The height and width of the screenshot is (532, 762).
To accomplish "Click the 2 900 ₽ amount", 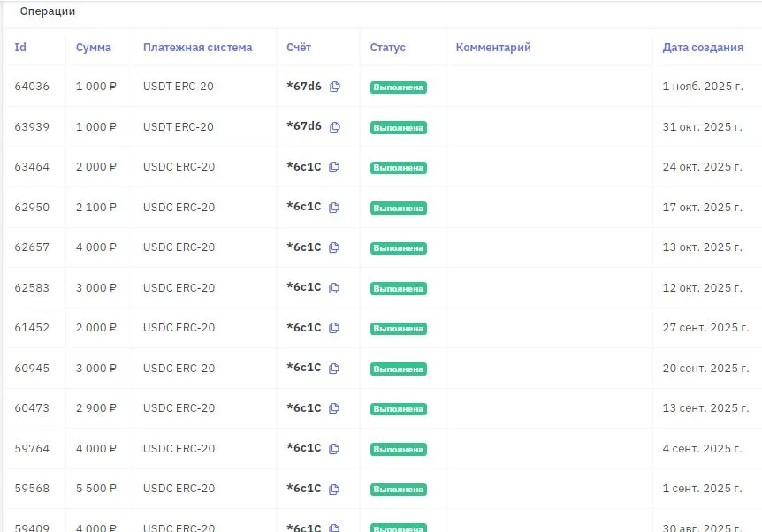I will click(96, 408).
